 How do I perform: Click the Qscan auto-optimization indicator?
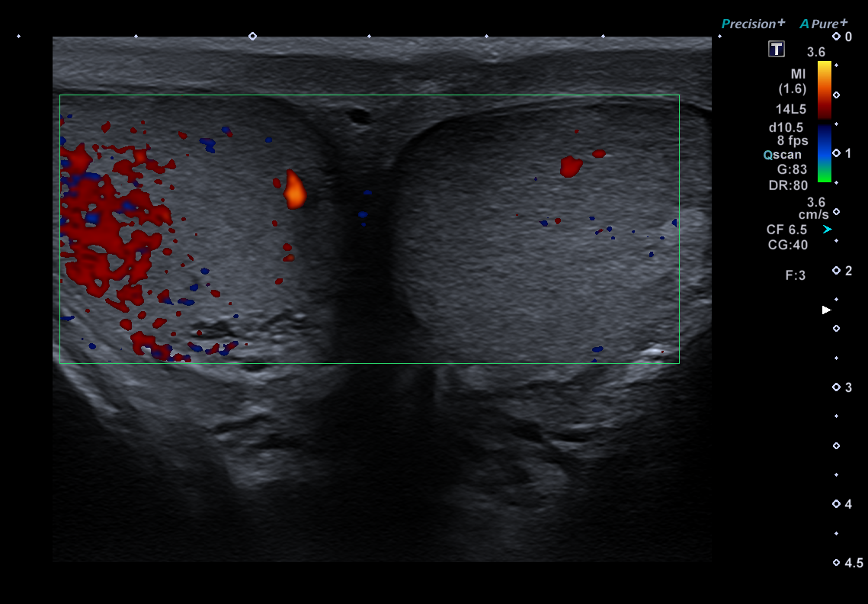(x=785, y=154)
